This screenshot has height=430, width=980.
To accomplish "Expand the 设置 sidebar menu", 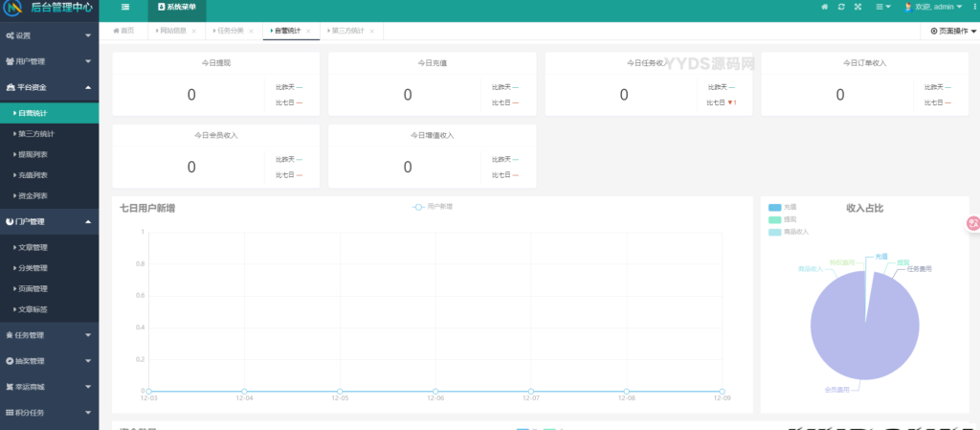I will (x=48, y=35).
